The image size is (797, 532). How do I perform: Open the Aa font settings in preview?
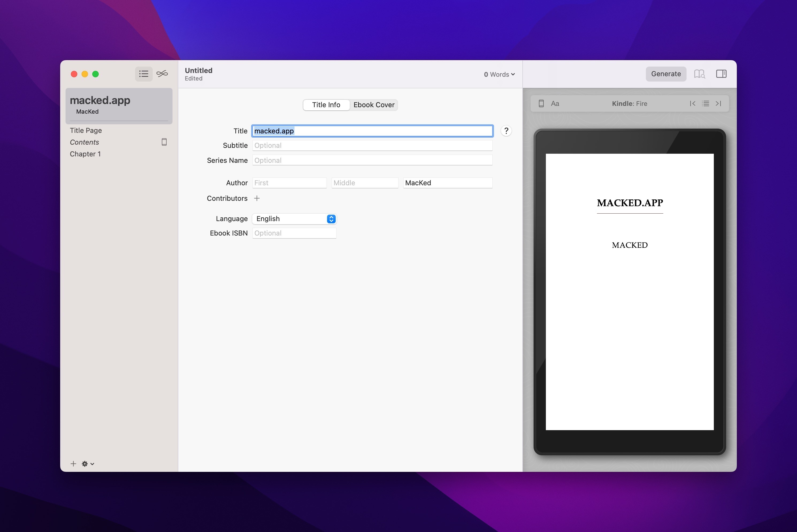pos(555,103)
